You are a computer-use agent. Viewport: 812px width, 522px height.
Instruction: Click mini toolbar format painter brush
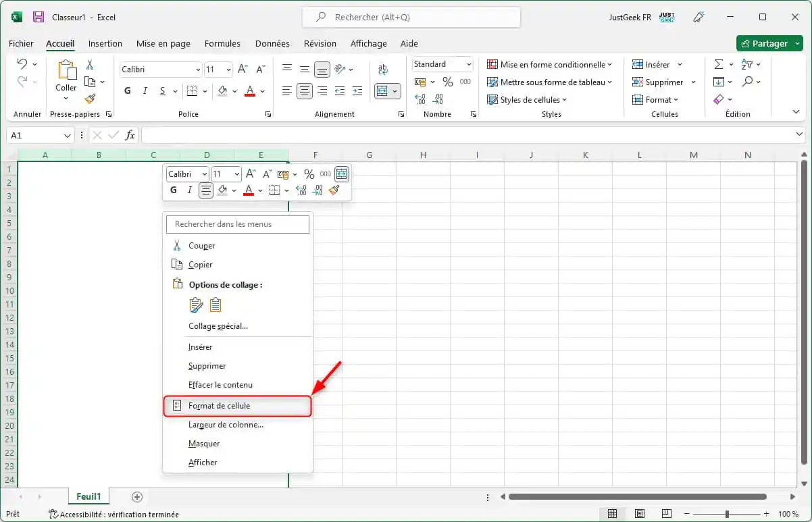334,190
